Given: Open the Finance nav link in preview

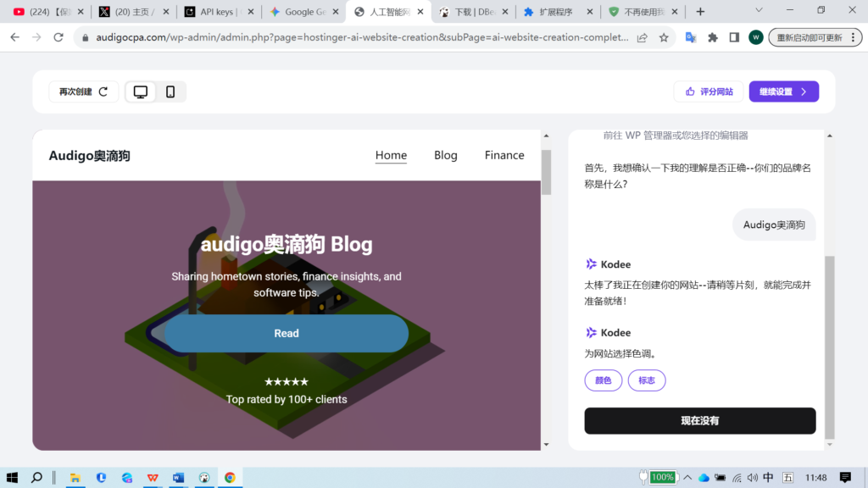Looking at the screenshot, I should coord(504,155).
